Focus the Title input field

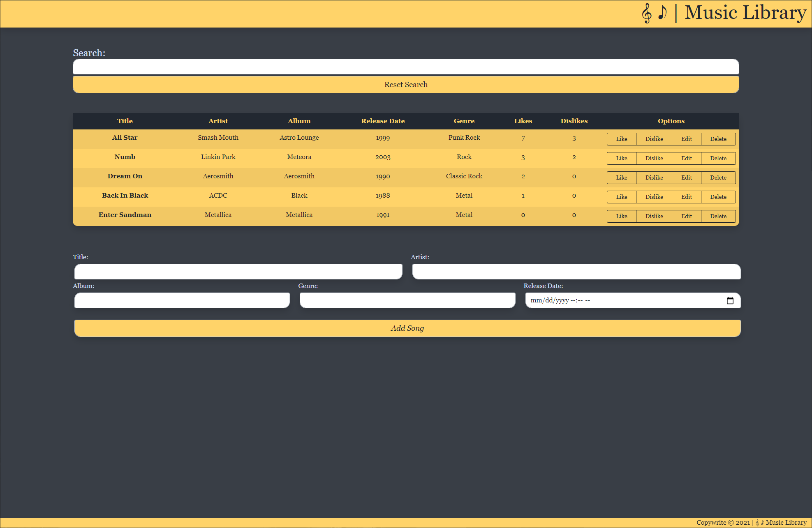(x=238, y=272)
